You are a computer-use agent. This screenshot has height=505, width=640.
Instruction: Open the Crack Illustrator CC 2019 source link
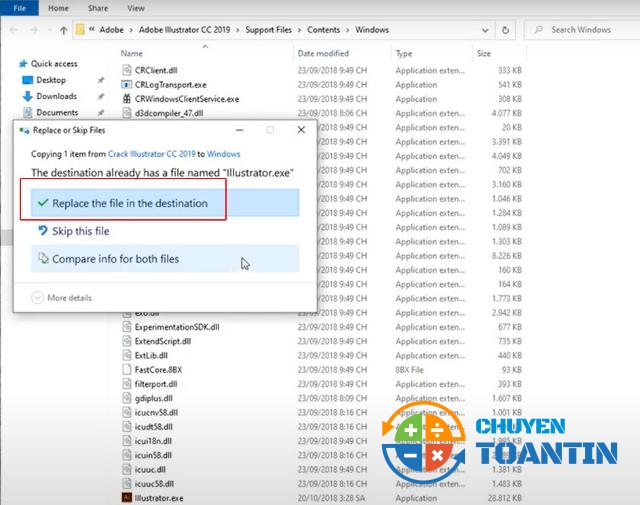[151, 154]
